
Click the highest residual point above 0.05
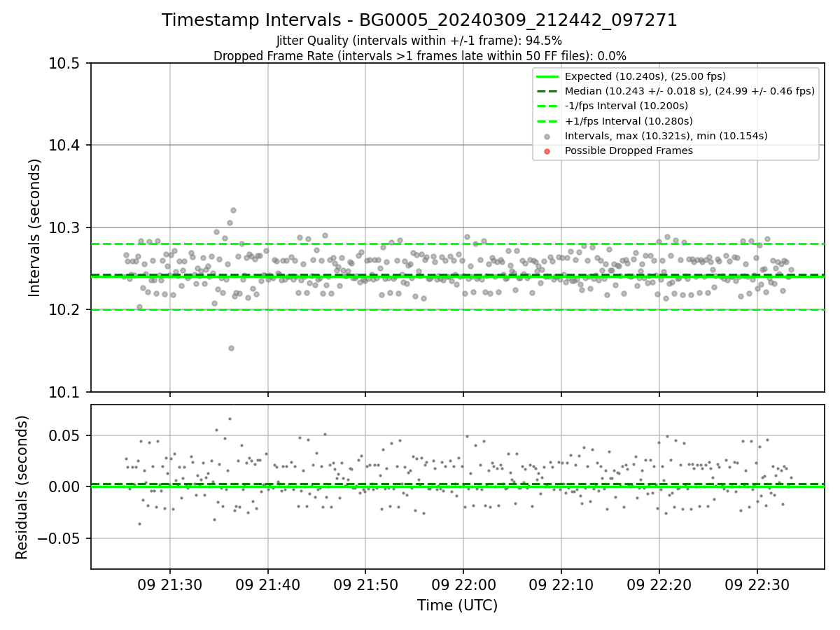[x=230, y=419]
